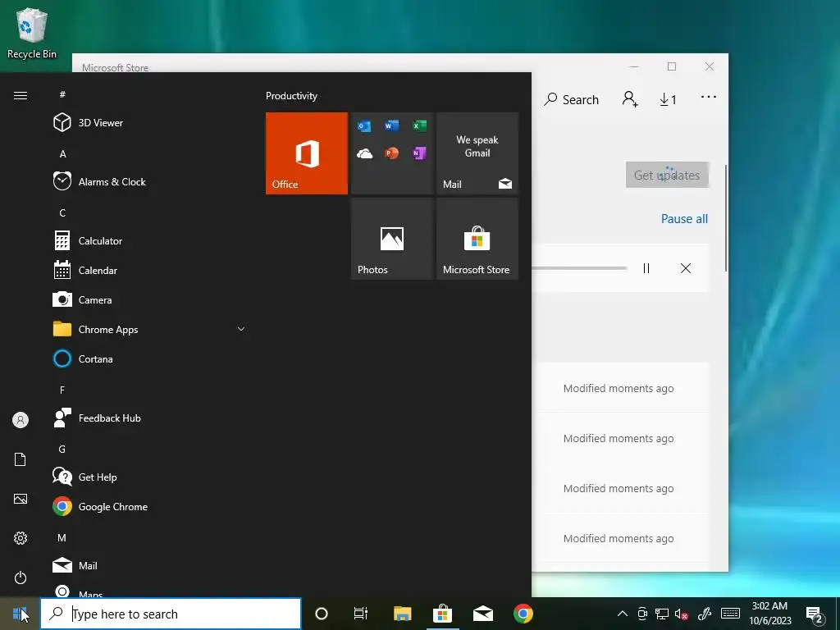Click the download progress bar in Store
840x630 pixels.
(579, 268)
